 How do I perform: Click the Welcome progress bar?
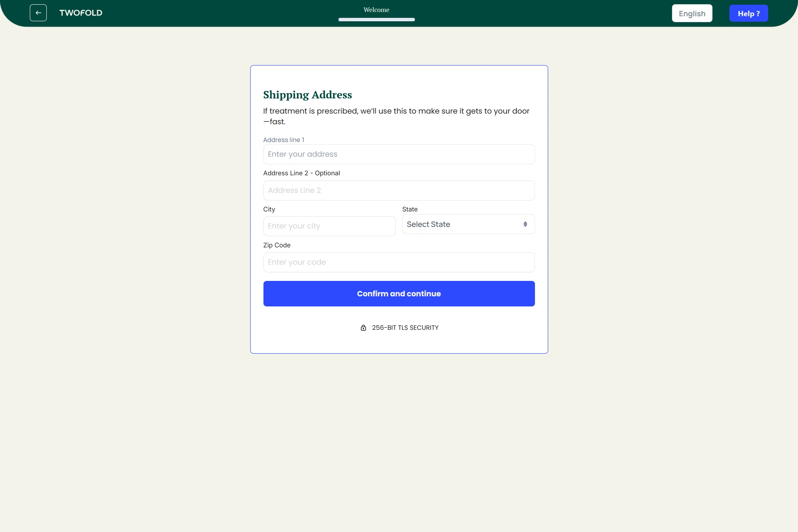click(x=376, y=20)
